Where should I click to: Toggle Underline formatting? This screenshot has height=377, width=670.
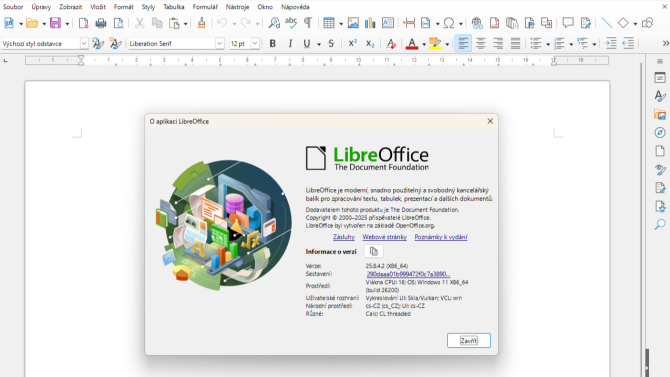point(306,44)
